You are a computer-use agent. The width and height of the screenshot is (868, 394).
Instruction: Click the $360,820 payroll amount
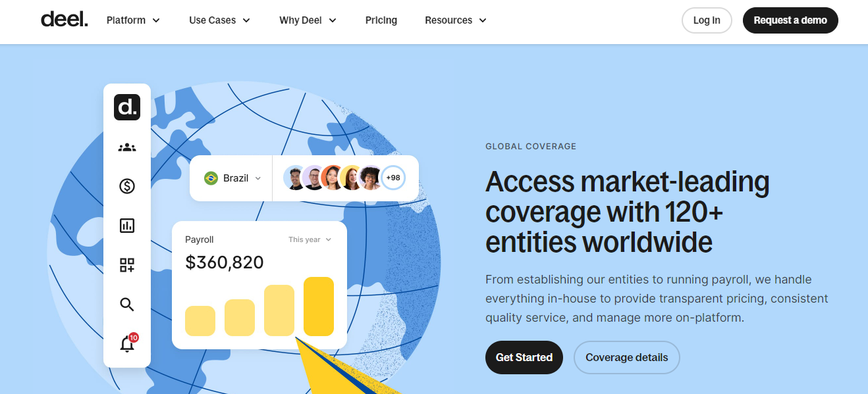pos(225,262)
